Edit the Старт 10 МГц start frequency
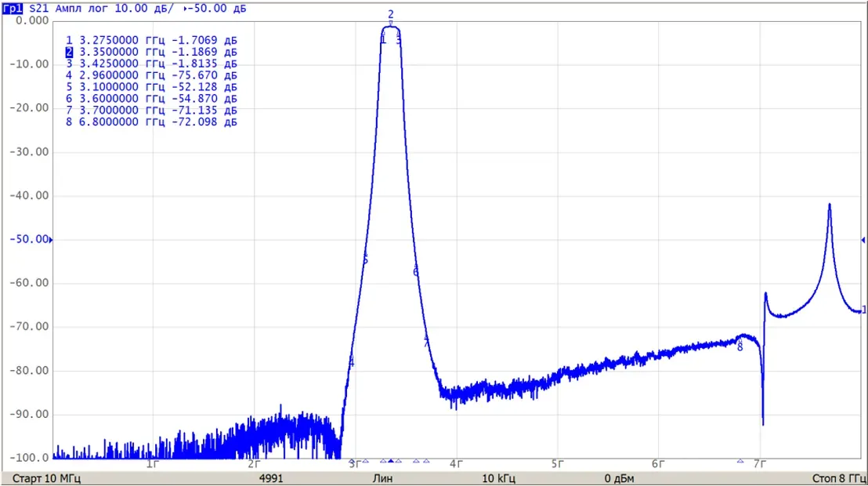 (x=46, y=478)
